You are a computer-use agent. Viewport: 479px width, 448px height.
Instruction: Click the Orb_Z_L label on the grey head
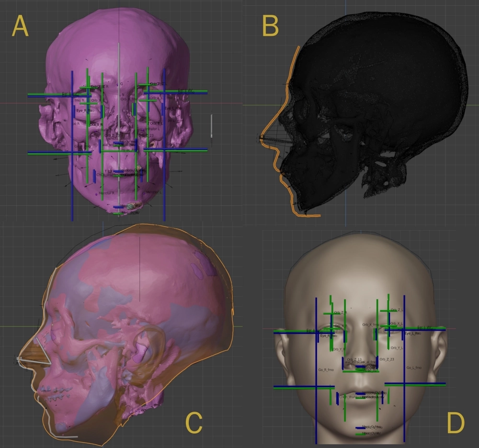(x=398, y=310)
